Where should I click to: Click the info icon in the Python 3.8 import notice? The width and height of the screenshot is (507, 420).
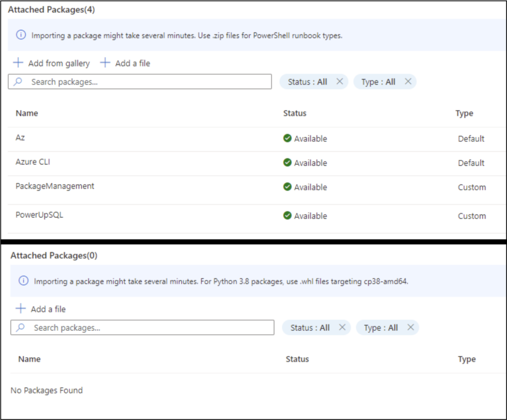click(23, 280)
